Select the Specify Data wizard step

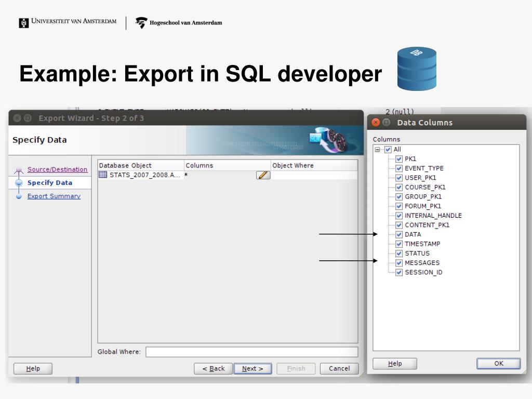[x=50, y=182]
